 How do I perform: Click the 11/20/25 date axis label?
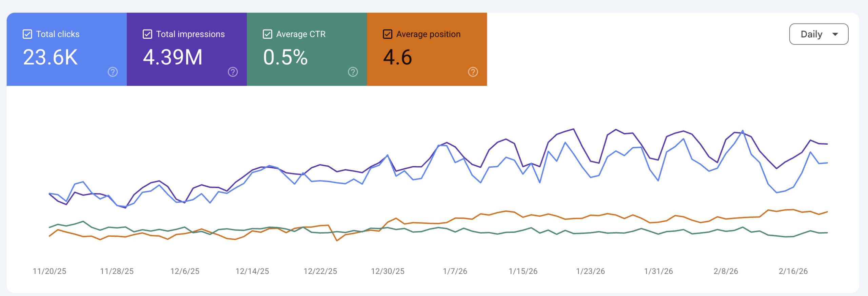pos(50,271)
